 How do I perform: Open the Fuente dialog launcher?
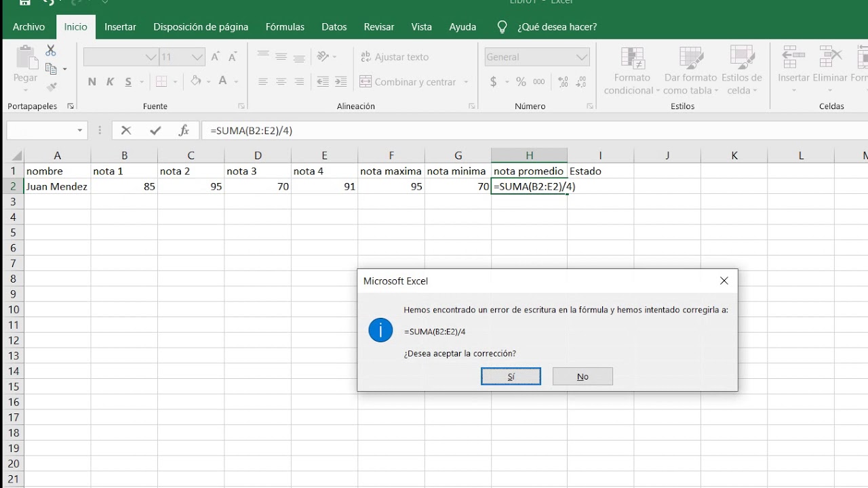point(241,106)
